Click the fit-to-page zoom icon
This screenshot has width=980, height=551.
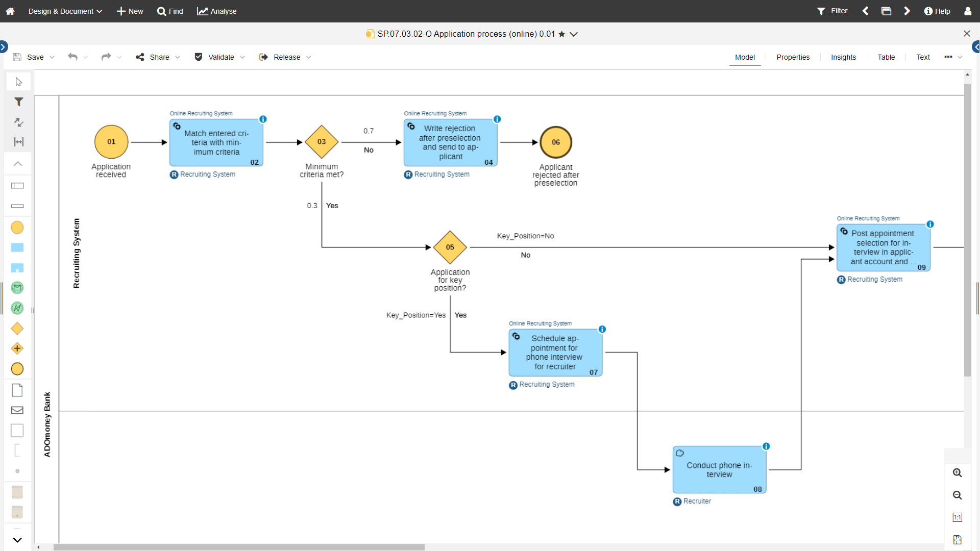(x=957, y=539)
